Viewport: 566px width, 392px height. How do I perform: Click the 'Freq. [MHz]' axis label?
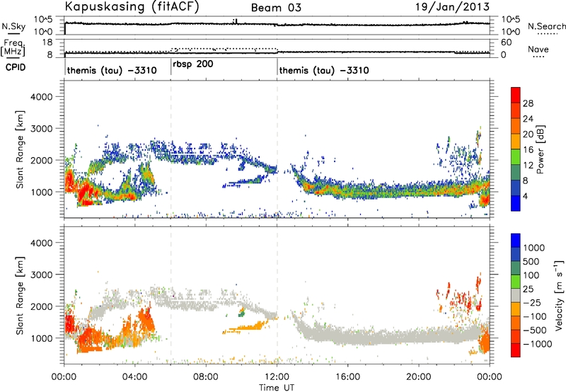[x=13, y=47]
